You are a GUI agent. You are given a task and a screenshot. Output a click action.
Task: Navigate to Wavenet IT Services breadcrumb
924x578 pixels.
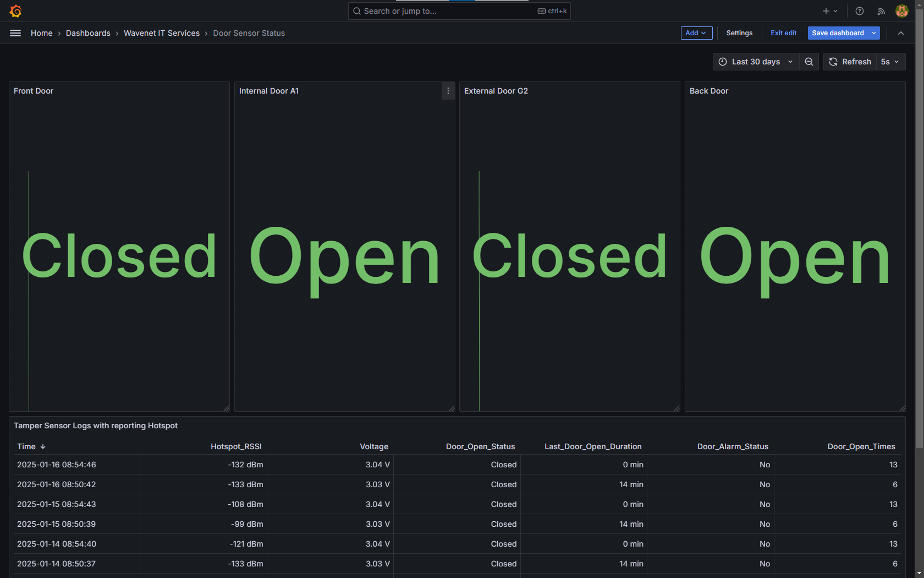click(x=162, y=33)
